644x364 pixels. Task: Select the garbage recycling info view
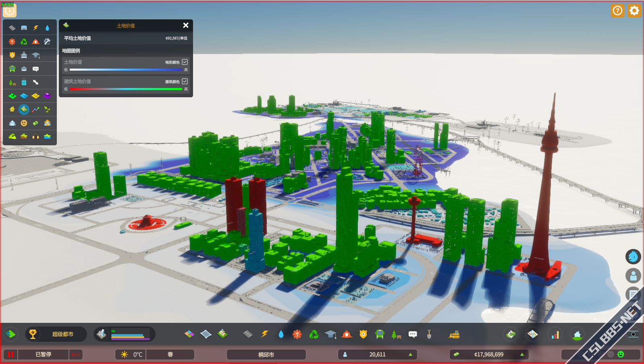coord(24,42)
